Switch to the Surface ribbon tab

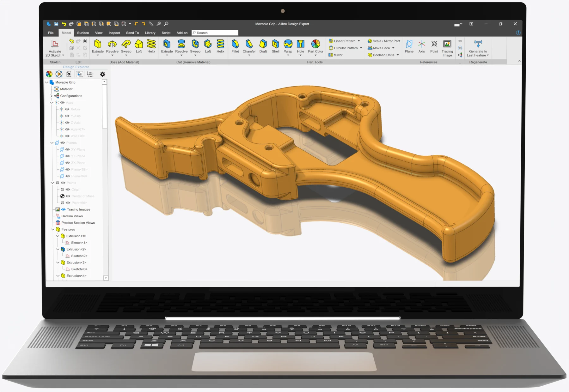pyautogui.click(x=83, y=33)
